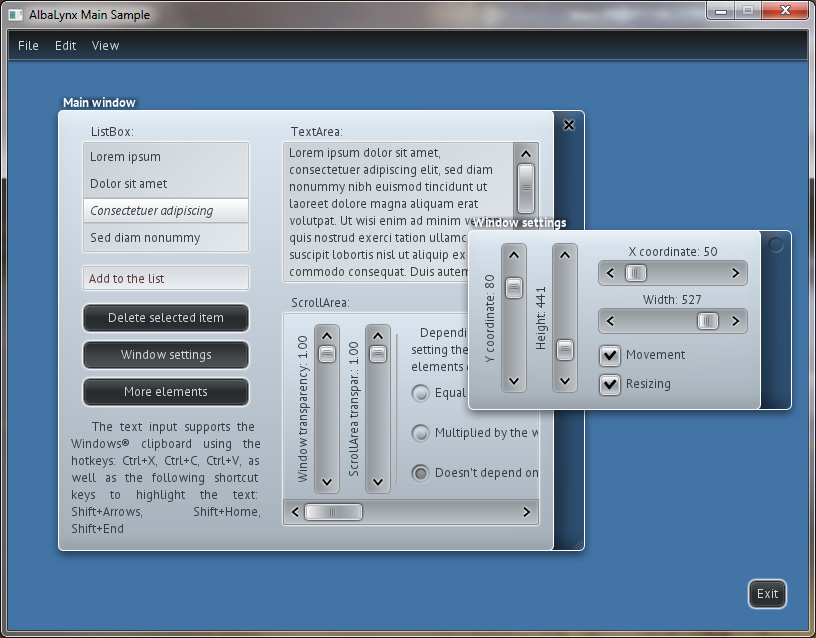Click the Y coordinate slider up arrow
The image size is (816, 638).
pyautogui.click(x=513, y=256)
